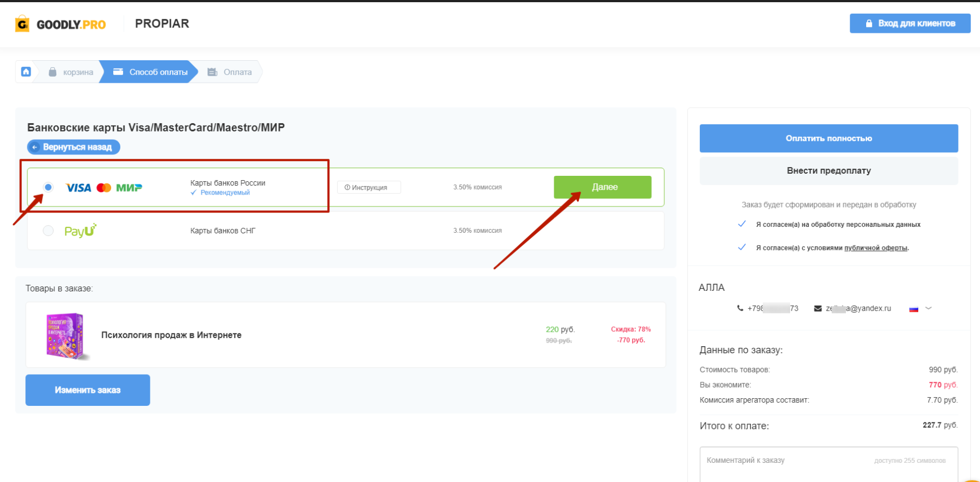Select the Russian bank cards radio button
The image size is (980, 482).
[48, 187]
